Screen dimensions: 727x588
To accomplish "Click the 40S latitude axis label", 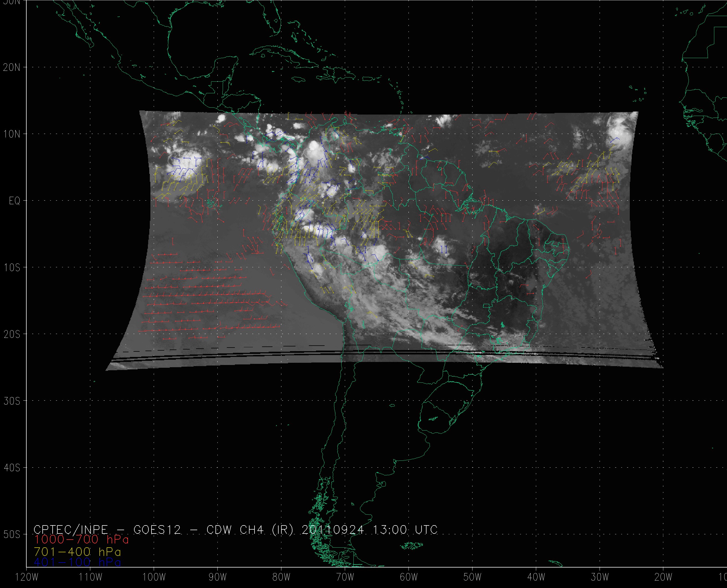I will click(12, 468).
